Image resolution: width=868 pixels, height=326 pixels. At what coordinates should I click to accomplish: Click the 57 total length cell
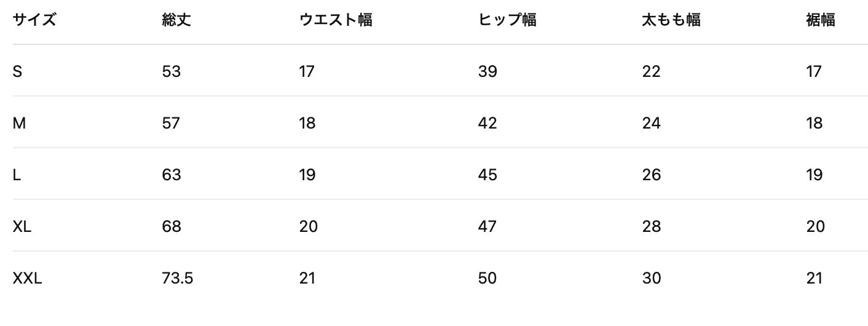coord(172,124)
